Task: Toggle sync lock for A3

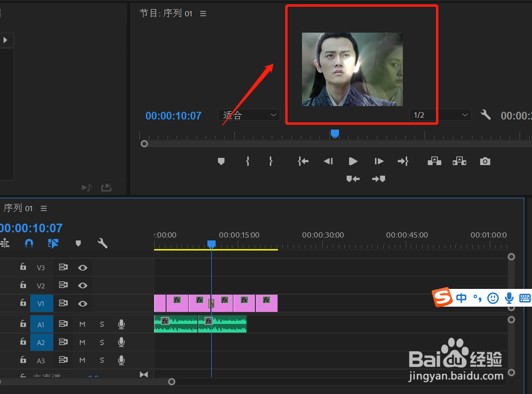Action: pos(63,359)
